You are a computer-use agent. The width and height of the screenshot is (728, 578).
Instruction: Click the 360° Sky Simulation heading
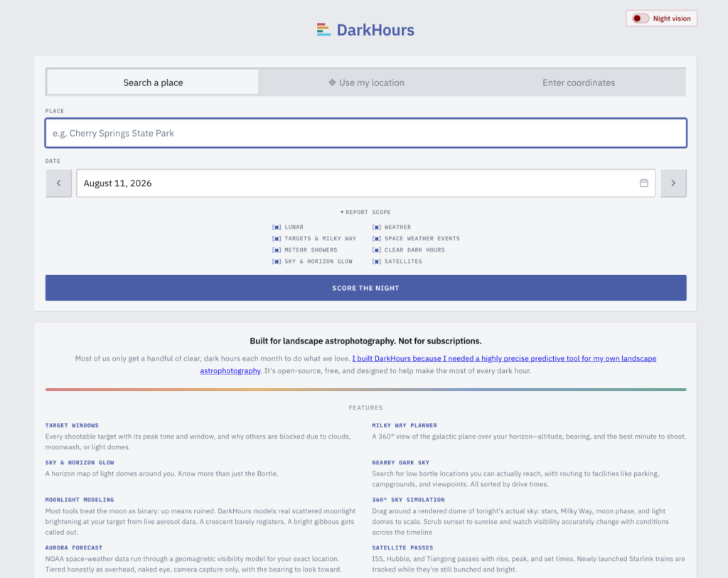point(408,500)
